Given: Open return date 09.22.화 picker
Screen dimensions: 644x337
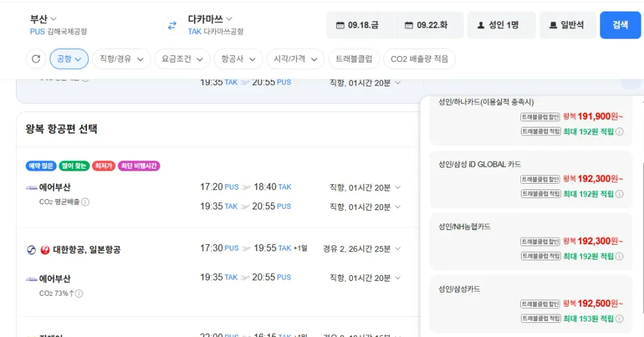Looking at the screenshot, I should pyautogui.click(x=429, y=25).
